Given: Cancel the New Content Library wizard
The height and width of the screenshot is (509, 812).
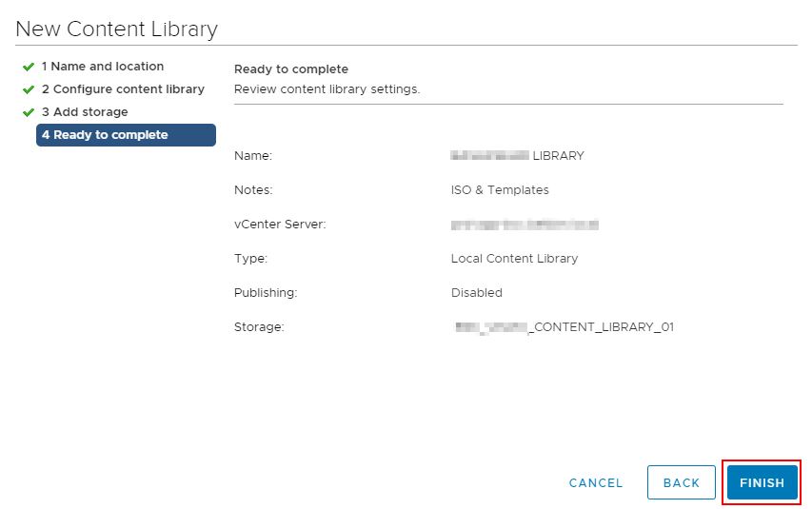Looking at the screenshot, I should pyautogui.click(x=596, y=482).
